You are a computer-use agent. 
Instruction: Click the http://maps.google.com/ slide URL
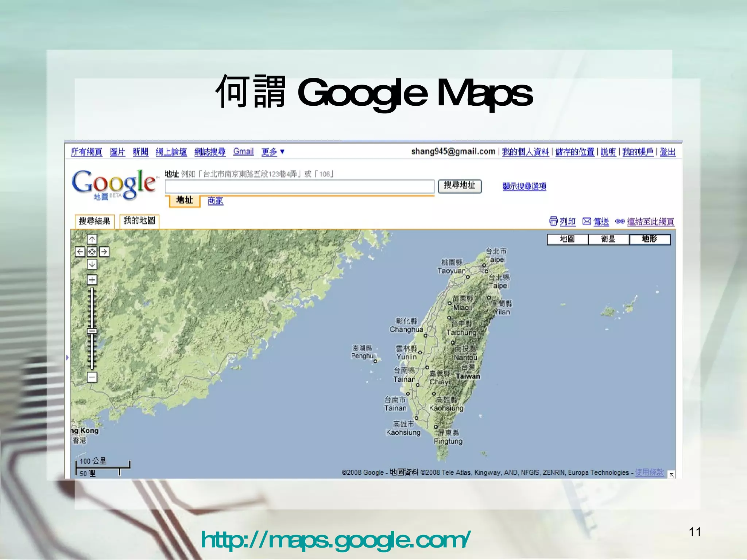pyautogui.click(x=336, y=540)
